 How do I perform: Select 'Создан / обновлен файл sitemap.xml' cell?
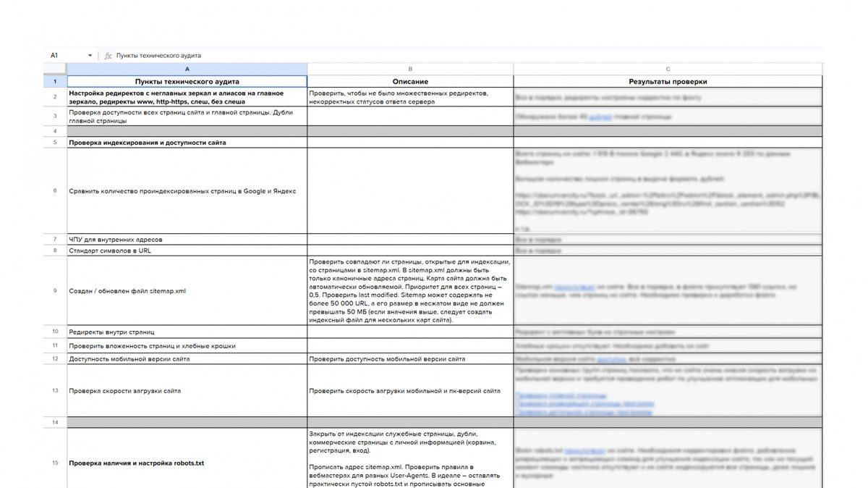(x=187, y=291)
